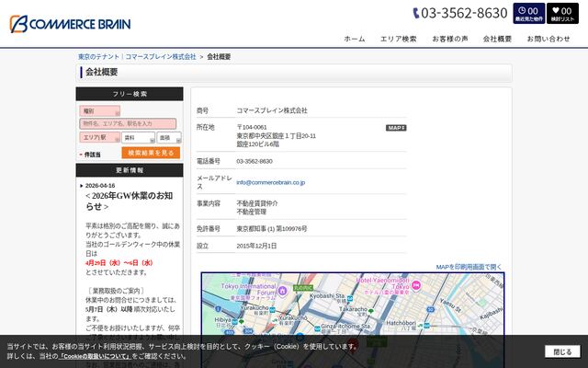
Task: Click the 設立 date 2015年12月1日
Action: tap(256, 246)
